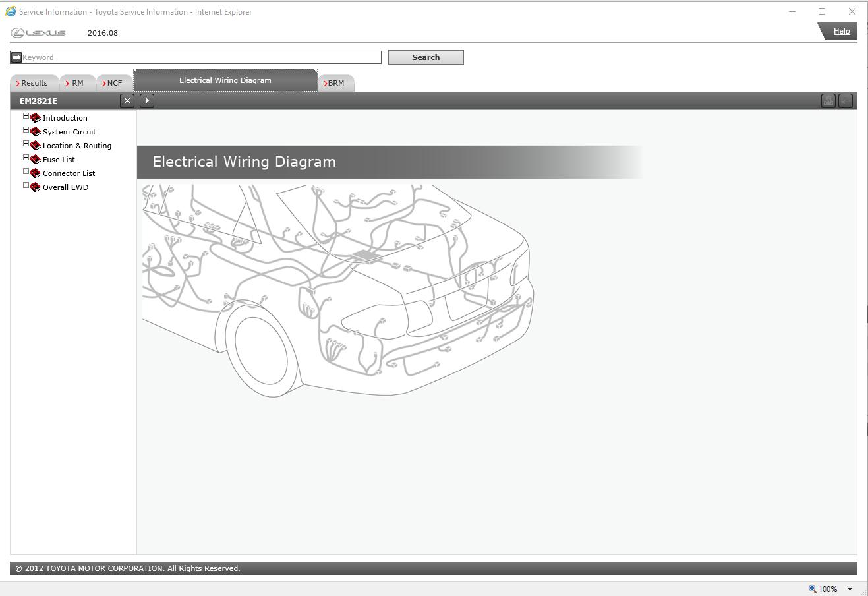Viewport: 868px width, 596px height.
Task: Expand the System Circuit tree node
Action: tap(26, 130)
